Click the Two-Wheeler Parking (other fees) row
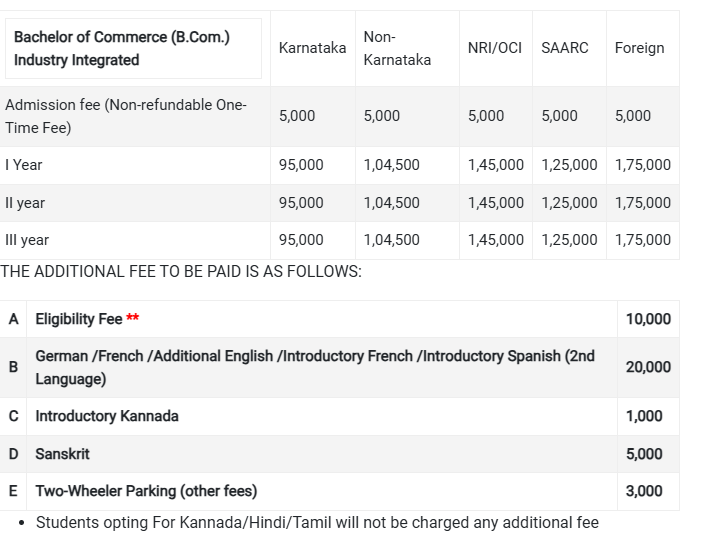Screen dimensions: 707x538 [x=340, y=492]
